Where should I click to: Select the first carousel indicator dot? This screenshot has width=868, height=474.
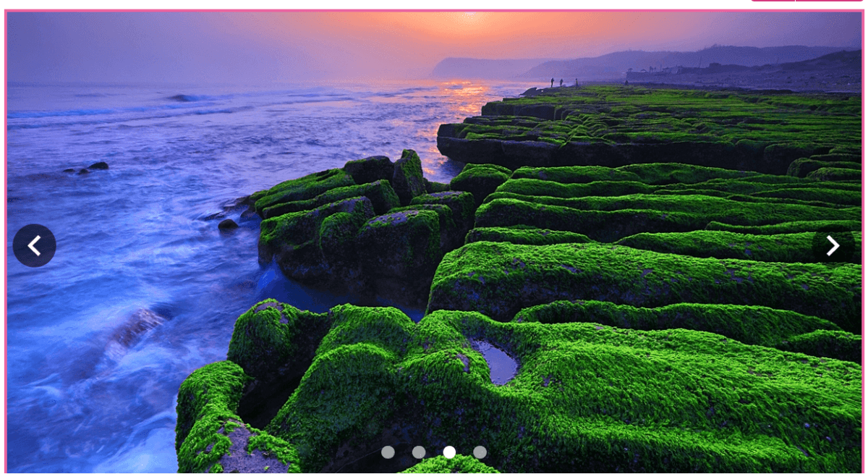click(388, 452)
